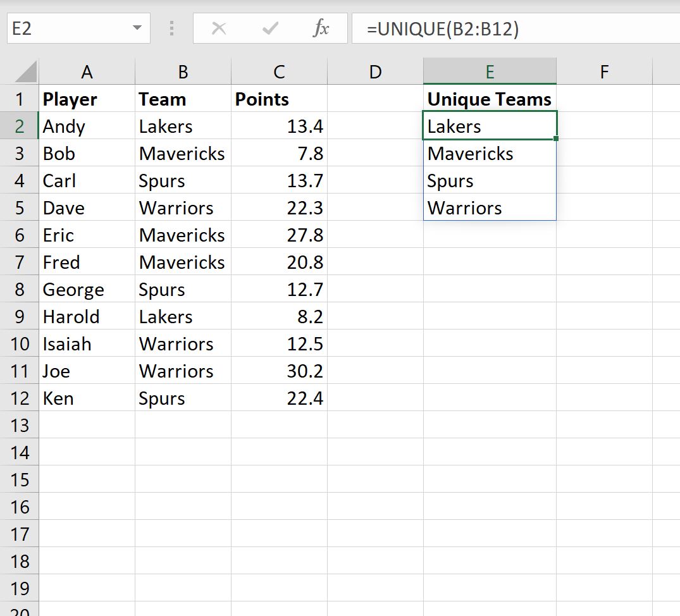Image resolution: width=680 pixels, height=616 pixels.
Task: Select column E header
Action: point(490,71)
